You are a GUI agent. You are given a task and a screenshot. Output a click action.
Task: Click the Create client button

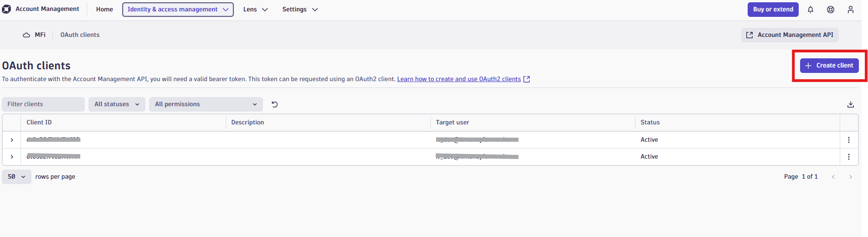(829, 66)
